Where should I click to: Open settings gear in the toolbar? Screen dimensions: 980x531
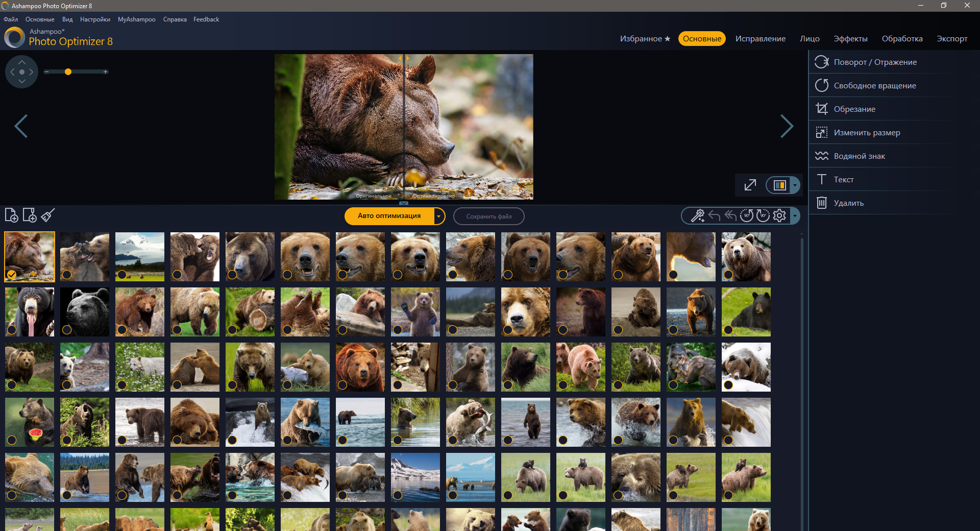pos(779,216)
